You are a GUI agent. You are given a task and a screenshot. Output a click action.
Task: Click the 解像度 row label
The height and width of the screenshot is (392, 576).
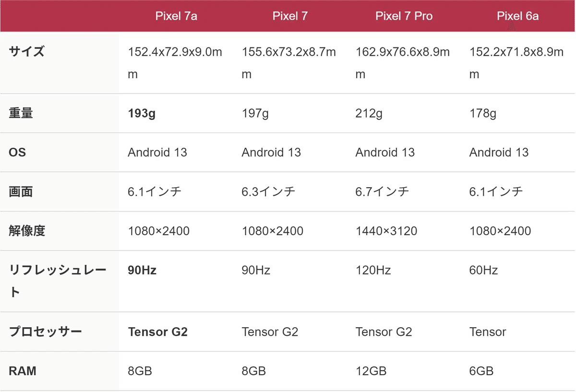pyautogui.click(x=27, y=231)
